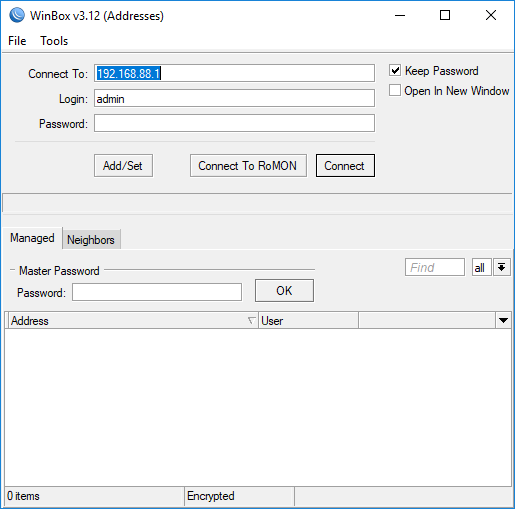
Task: Switch to the Managed tab
Action: (x=32, y=238)
